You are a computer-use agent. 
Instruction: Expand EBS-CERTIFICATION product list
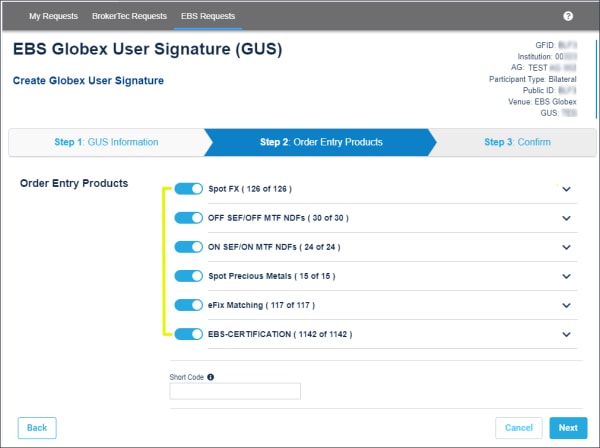pyautogui.click(x=566, y=334)
